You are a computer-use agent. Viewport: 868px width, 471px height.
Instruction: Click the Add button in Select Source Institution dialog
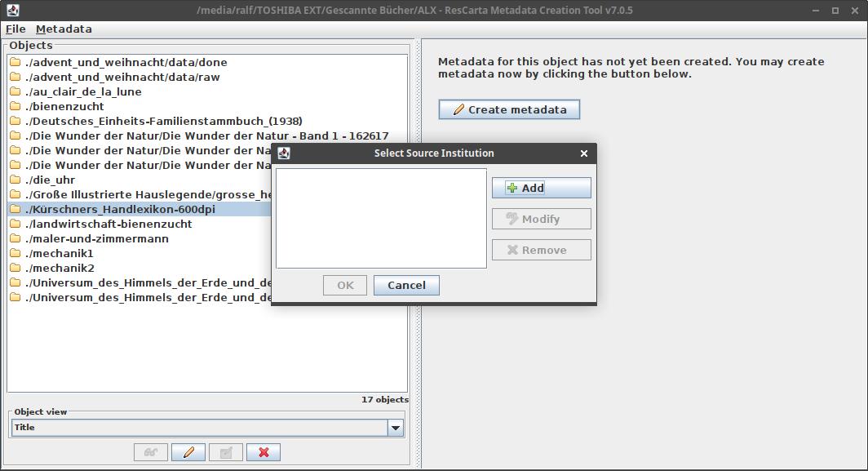[541, 188]
